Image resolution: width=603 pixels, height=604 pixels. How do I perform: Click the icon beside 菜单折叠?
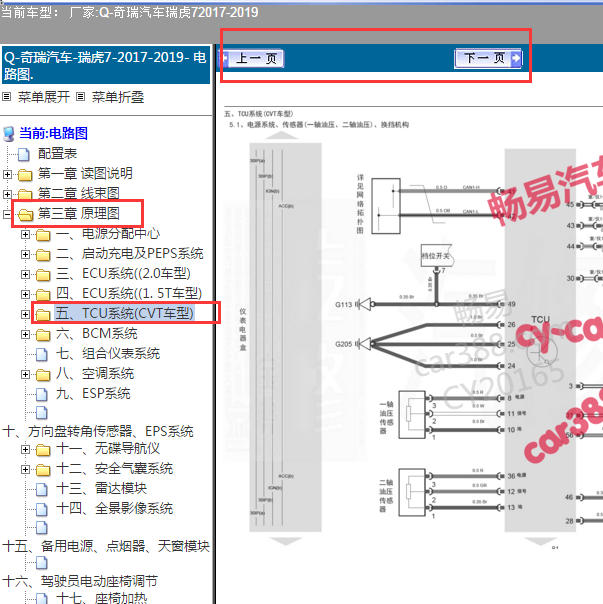point(80,97)
